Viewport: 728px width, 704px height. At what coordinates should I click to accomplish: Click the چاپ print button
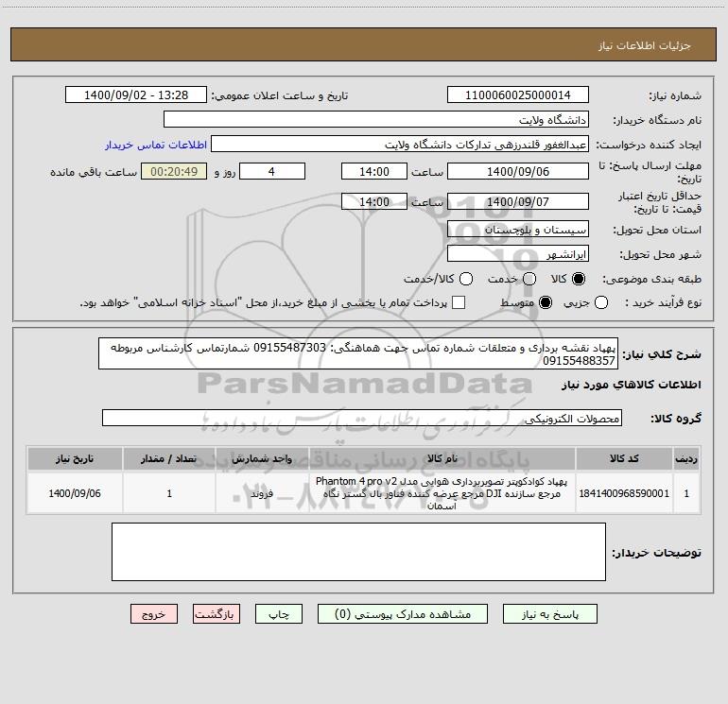(x=279, y=614)
